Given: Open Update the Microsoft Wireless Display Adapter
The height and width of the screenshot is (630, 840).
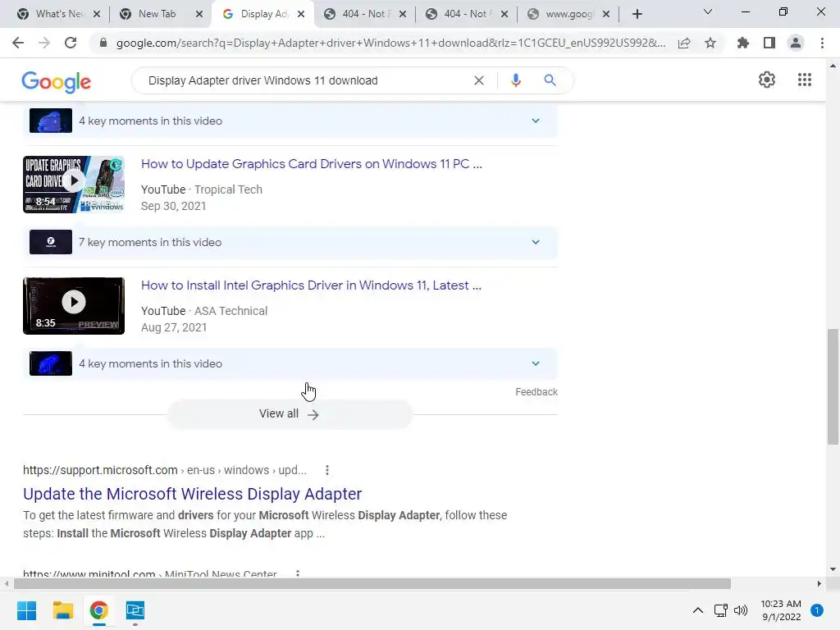Looking at the screenshot, I should (192, 494).
